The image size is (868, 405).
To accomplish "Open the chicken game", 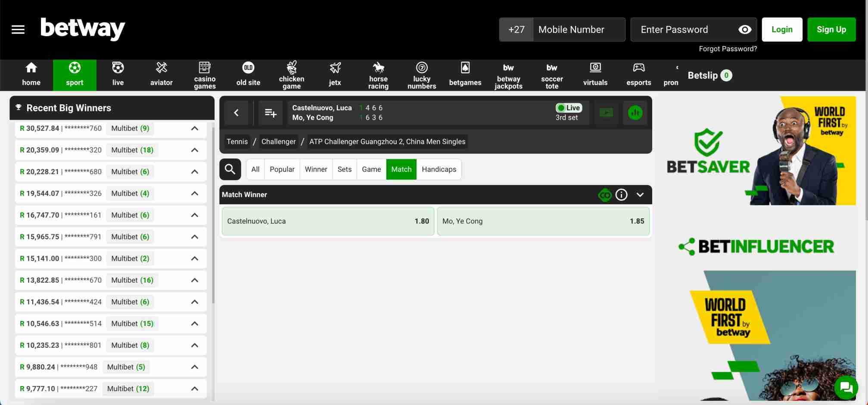I will [x=292, y=75].
